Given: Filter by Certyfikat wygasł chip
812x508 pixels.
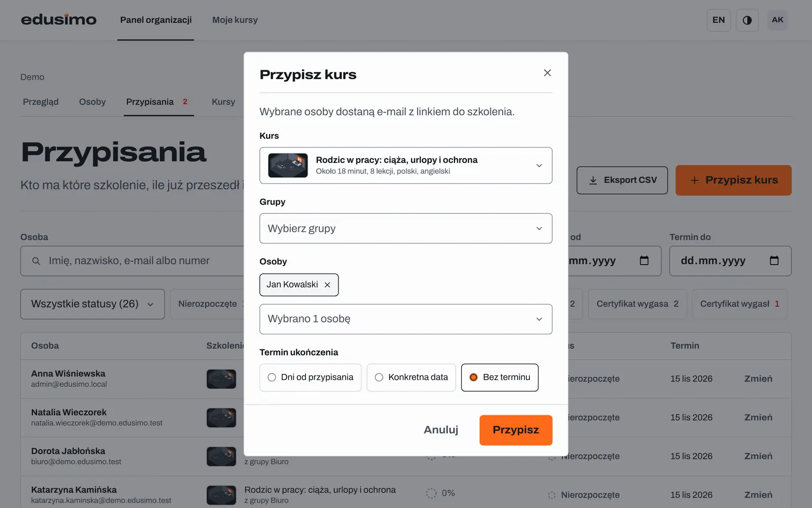Looking at the screenshot, I should tap(739, 304).
